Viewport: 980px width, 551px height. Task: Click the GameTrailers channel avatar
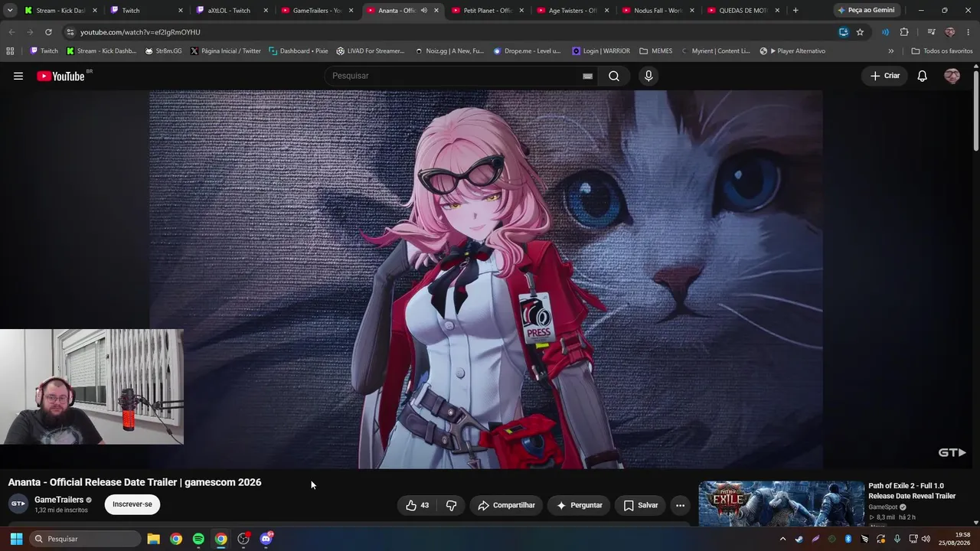(x=18, y=504)
